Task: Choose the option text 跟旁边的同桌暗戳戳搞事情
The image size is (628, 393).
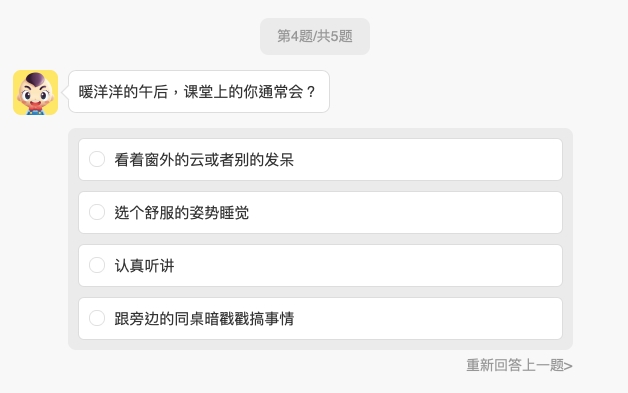Action: pos(204,318)
